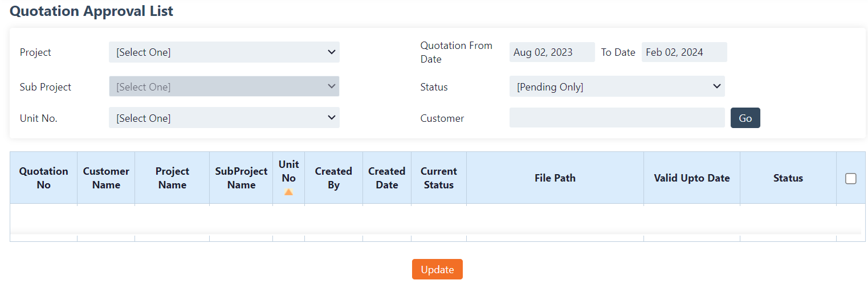Screen dimensions: 868x284
Task: Click the Quotation From Date field
Action: pyautogui.click(x=552, y=52)
